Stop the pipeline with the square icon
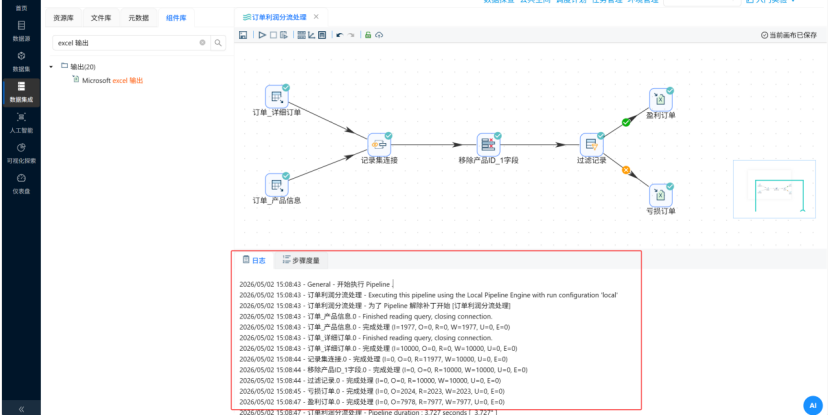The width and height of the screenshot is (830, 415). tap(273, 35)
